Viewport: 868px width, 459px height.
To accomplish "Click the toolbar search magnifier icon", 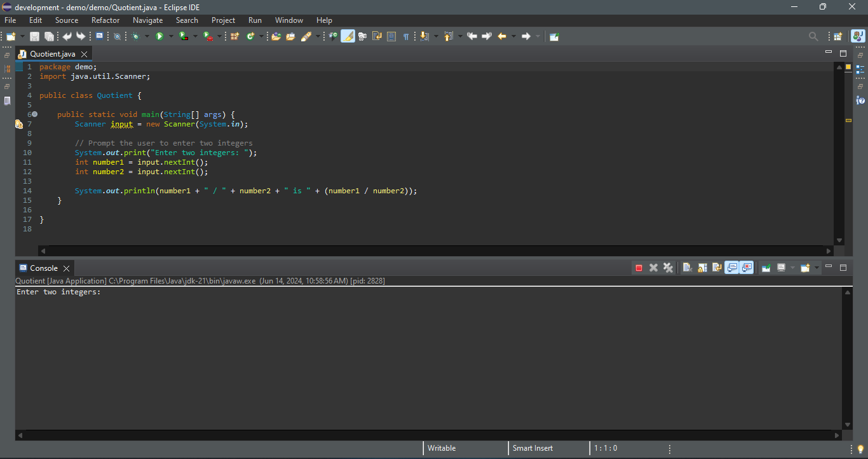I will click(813, 36).
